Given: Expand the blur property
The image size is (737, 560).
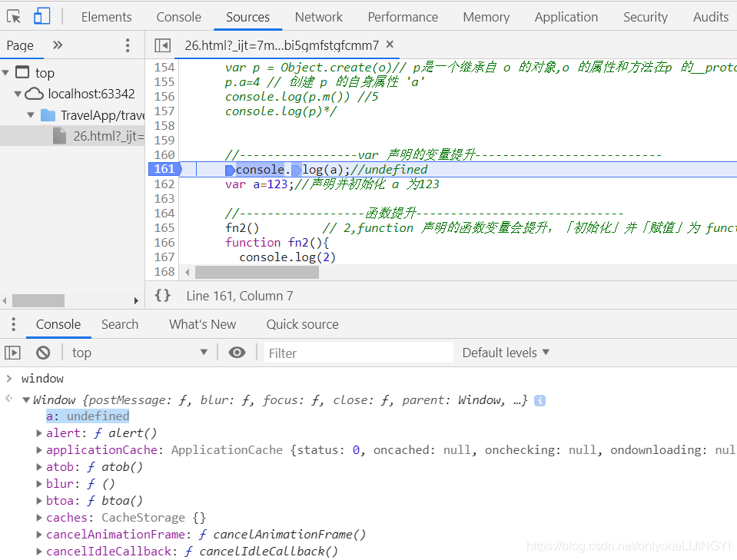Looking at the screenshot, I should click(x=39, y=484).
